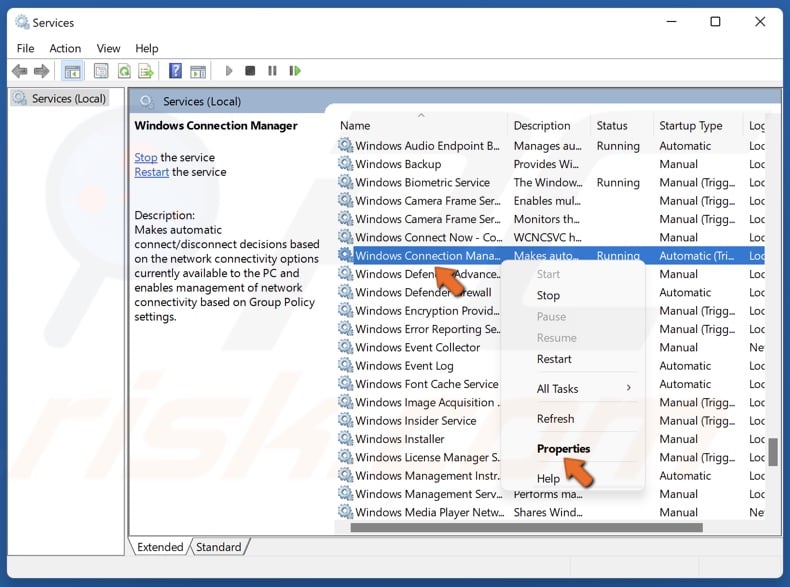Click gear icon of Windows Installer
Viewport: 790px width, 587px height.
[345, 438]
